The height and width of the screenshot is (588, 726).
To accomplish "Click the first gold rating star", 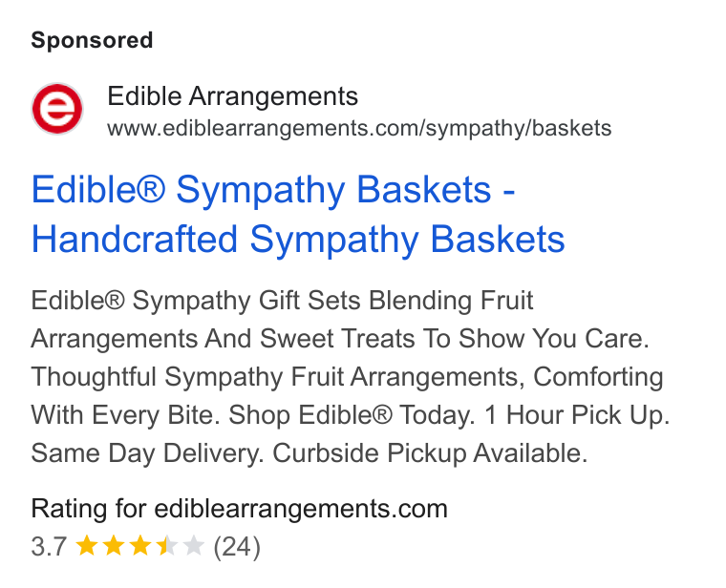I will click(x=86, y=545).
